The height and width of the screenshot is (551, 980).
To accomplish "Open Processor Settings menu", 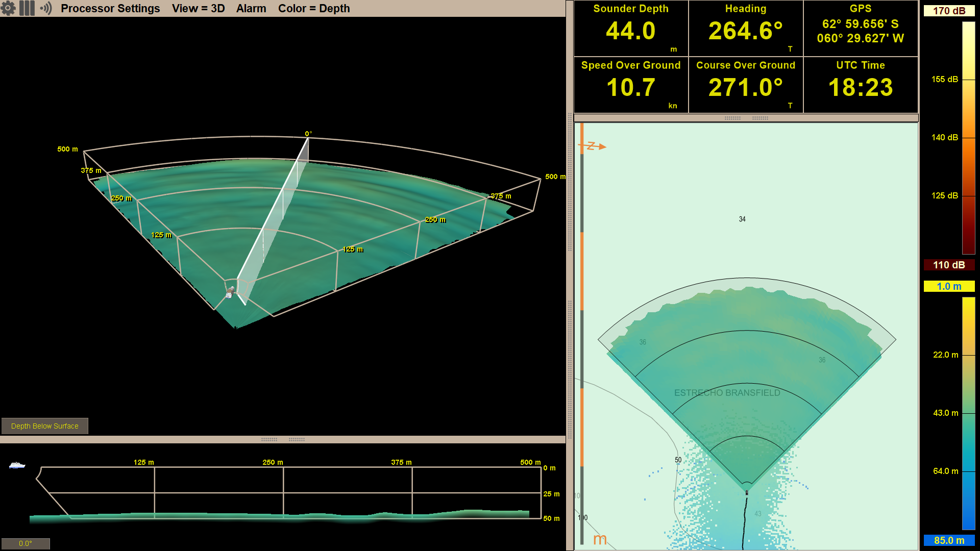I will click(110, 8).
